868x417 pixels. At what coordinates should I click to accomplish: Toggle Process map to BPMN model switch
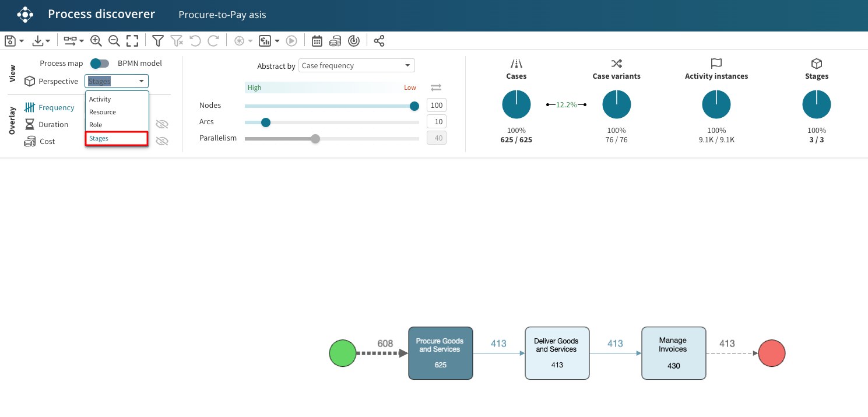pos(100,63)
